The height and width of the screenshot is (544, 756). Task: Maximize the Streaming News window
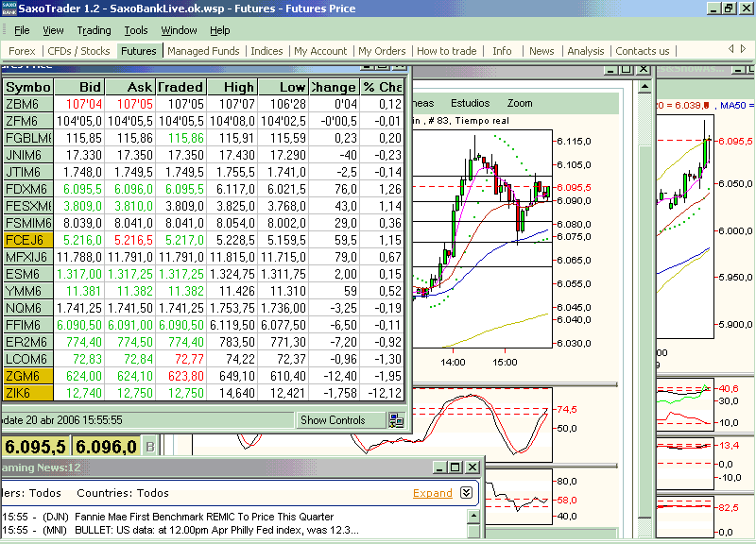click(x=455, y=467)
